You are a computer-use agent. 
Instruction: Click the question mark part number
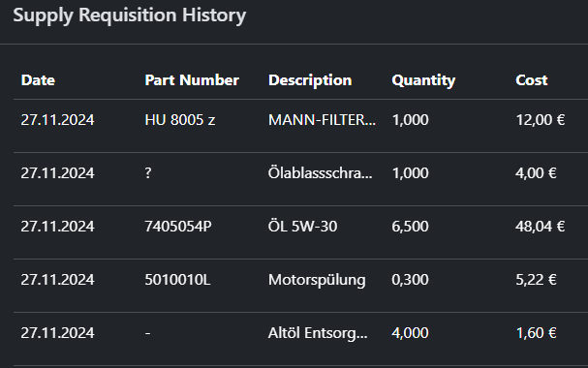point(148,173)
